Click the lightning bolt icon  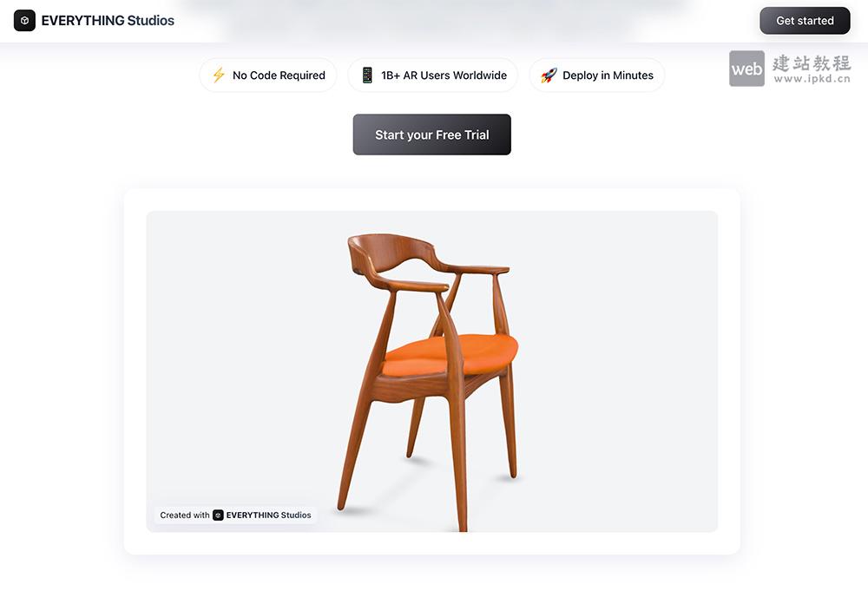click(219, 75)
